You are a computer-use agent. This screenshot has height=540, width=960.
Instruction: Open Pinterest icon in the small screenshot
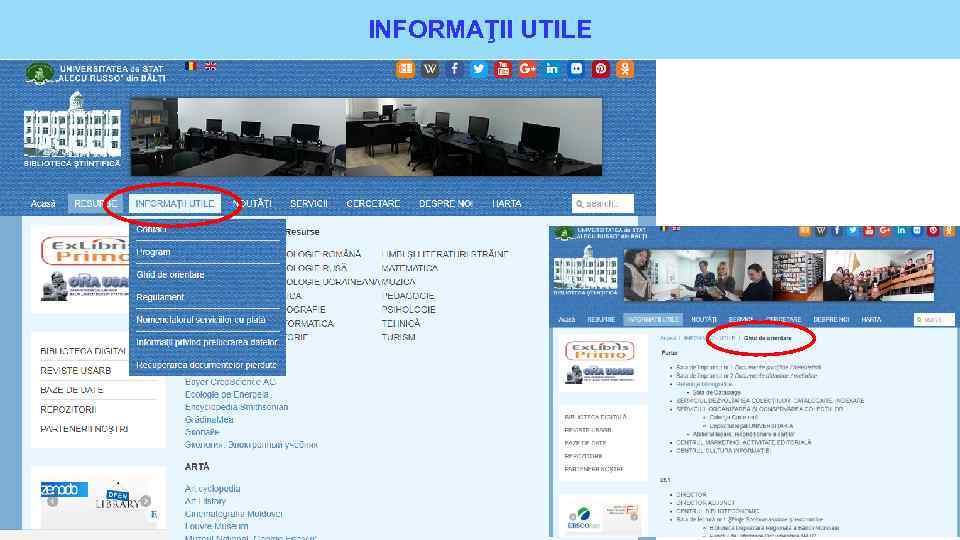(932, 231)
